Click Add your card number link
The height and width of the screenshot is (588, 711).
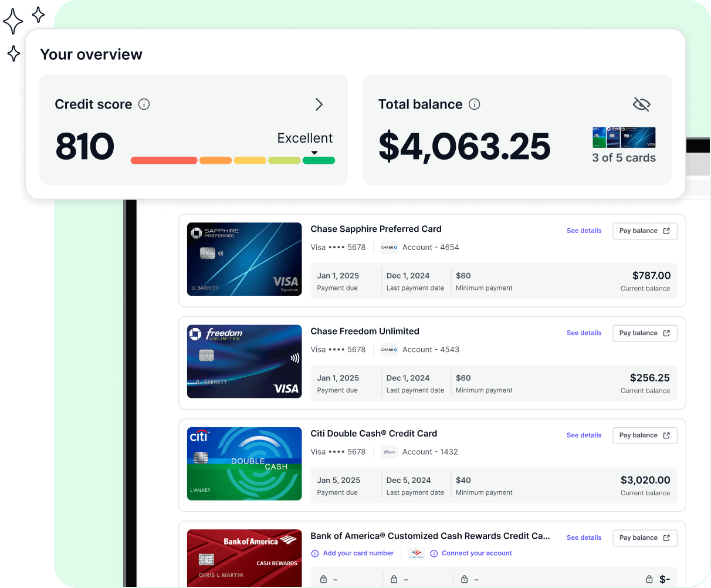358,553
